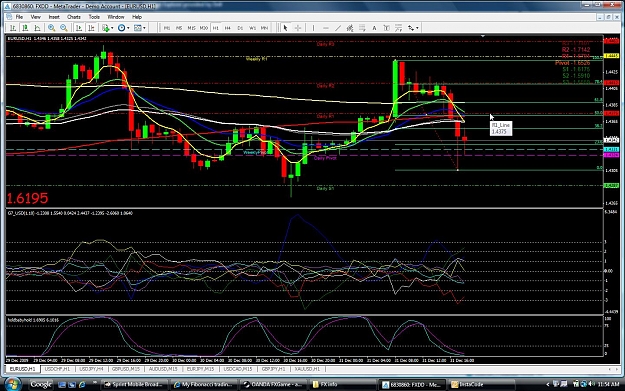This screenshot has width=625, height=391.
Task: Draw a vertical line tool
Action: [x=313, y=28]
